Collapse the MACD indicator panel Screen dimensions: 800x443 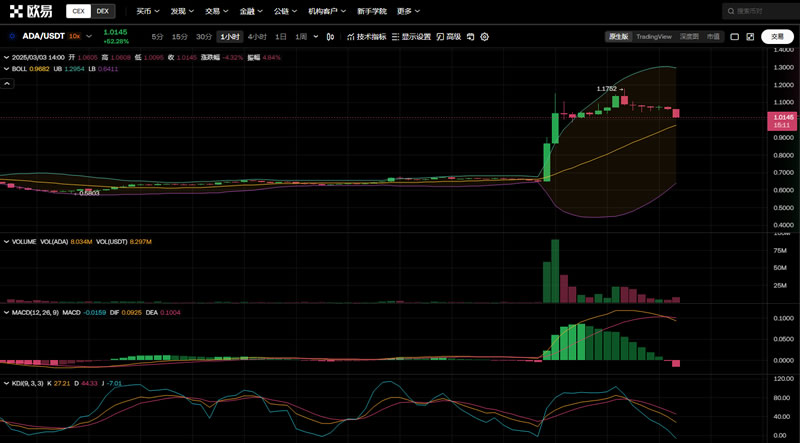coord(5,313)
